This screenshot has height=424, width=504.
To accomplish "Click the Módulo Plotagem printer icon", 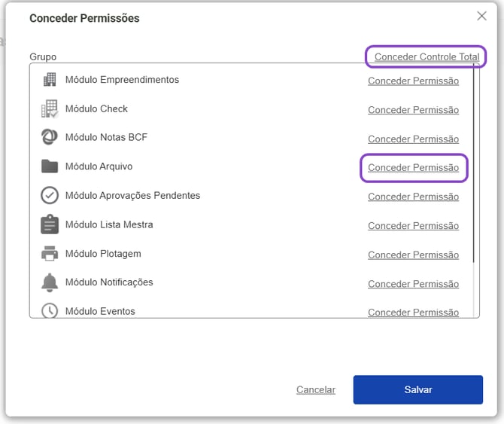I will [x=50, y=254].
